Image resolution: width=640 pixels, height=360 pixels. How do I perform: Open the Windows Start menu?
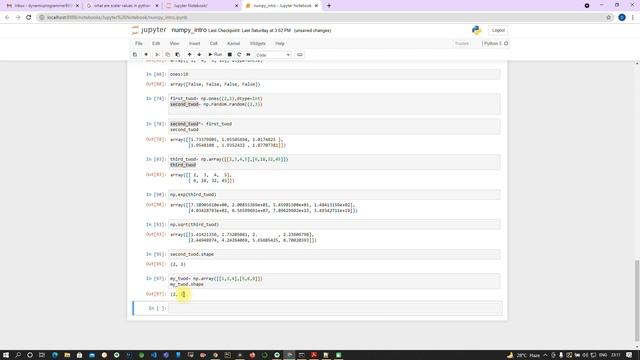pos(6,355)
